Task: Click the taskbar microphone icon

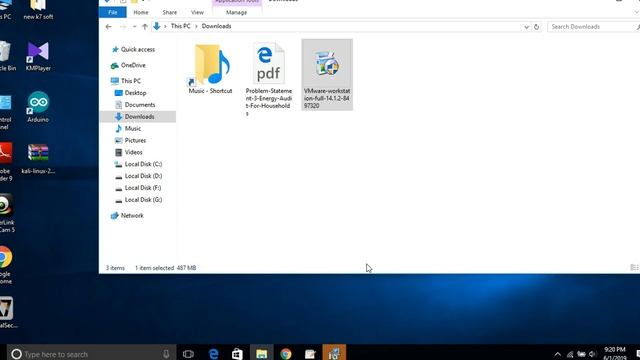Action: [x=166, y=354]
